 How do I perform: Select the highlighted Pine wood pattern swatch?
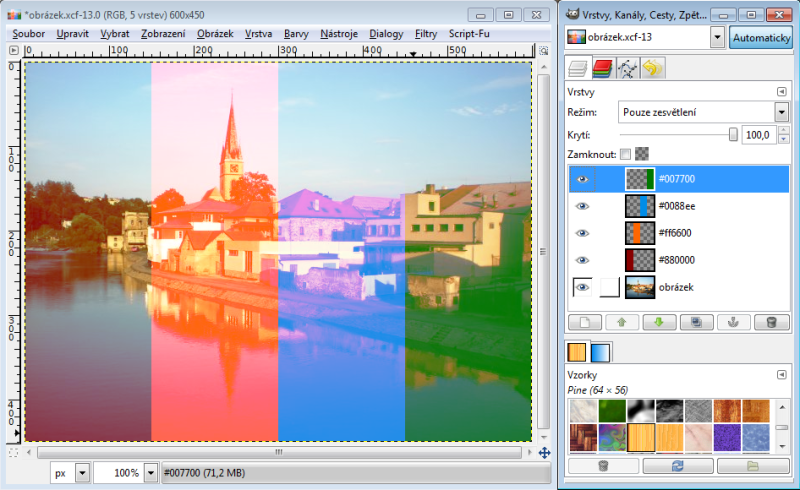click(x=641, y=437)
